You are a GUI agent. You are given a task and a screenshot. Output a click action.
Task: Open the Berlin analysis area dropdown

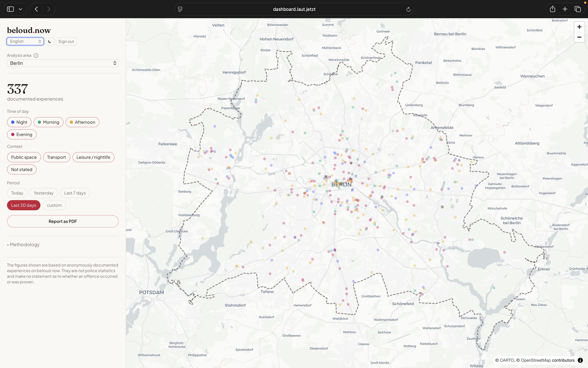[x=63, y=63]
